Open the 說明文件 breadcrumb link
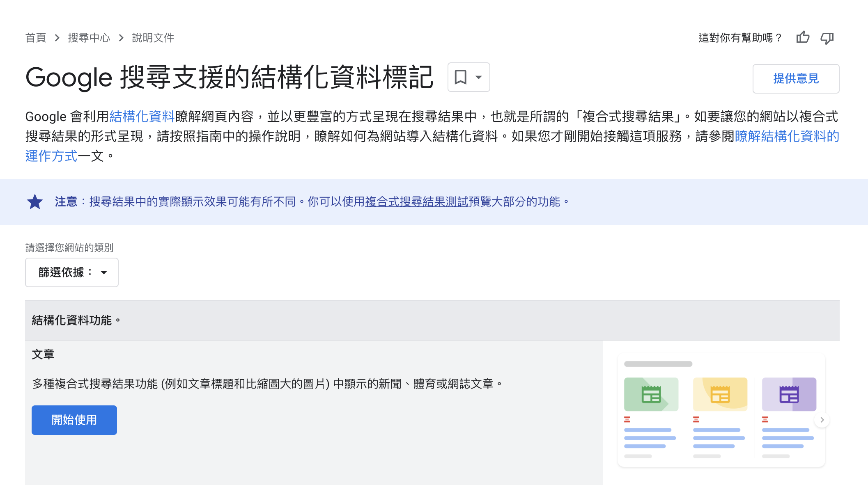 [153, 38]
